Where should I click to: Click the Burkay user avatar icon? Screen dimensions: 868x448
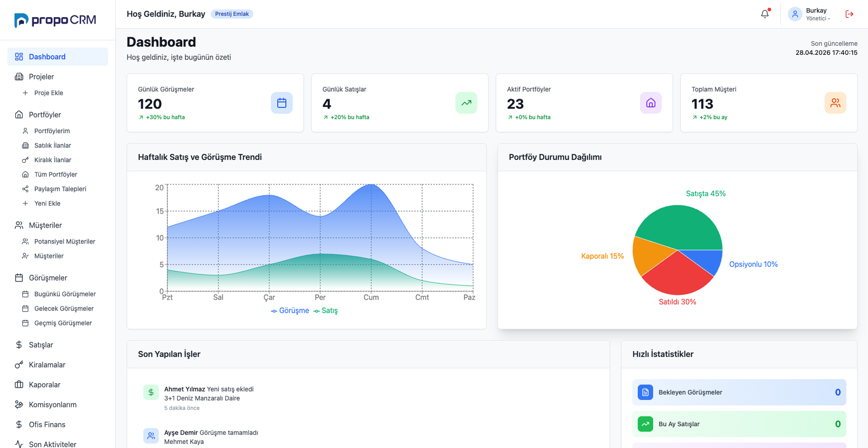click(x=795, y=14)
